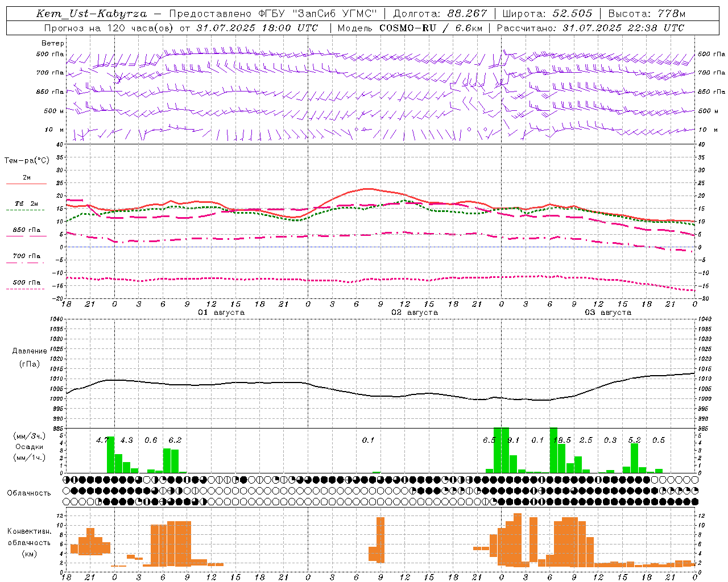Click 500 гПа temperature legend entry
This screenshot has width=728, height=582.
coord(27,282)
